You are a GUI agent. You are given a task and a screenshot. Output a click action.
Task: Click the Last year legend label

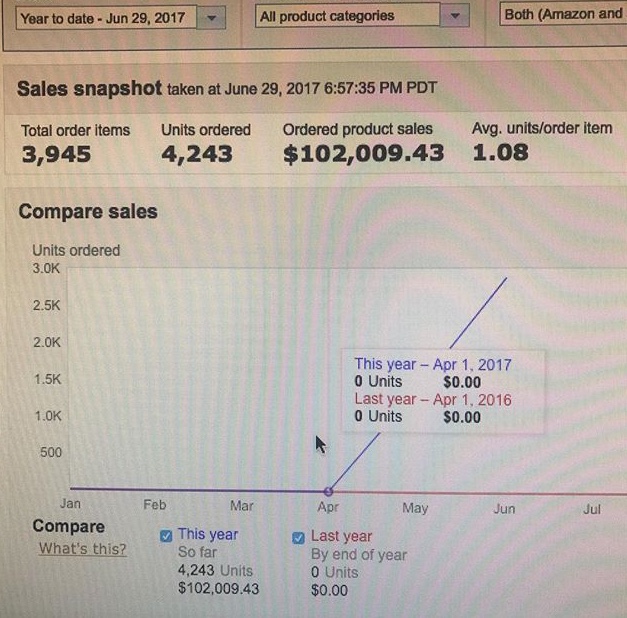coord(341,536)
